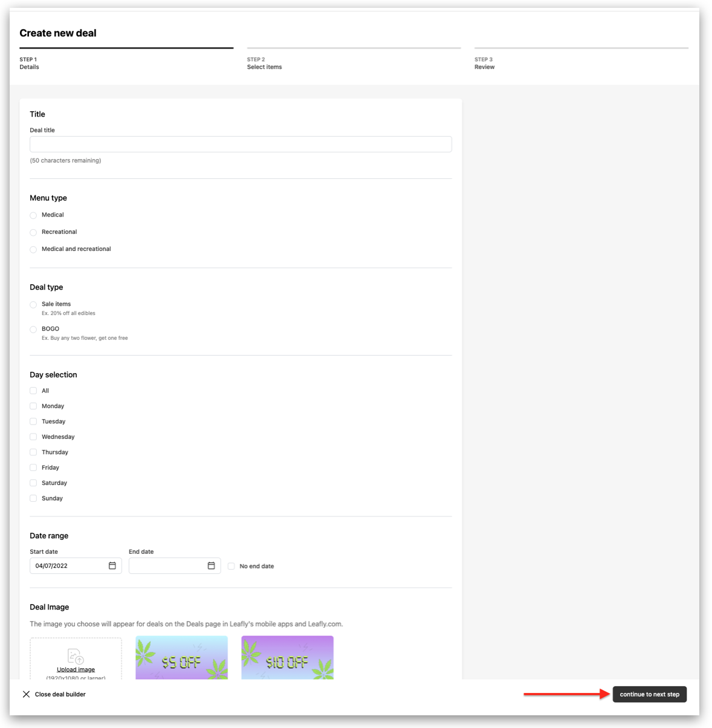Viewport: 712px width, 728px height.
Task: Select the BOGO deal type
Action: 33,330
